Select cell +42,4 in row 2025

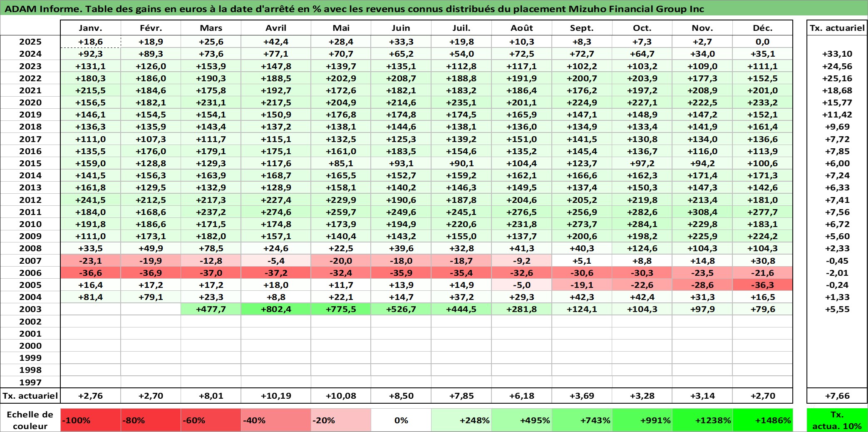point(276,42)
